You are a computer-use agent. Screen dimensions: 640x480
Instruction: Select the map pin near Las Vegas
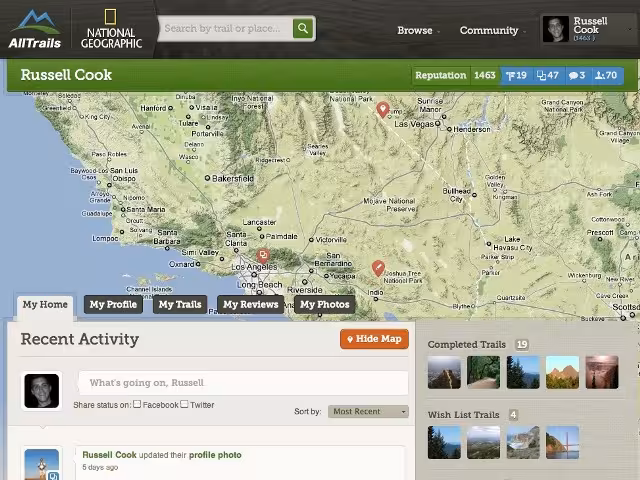pos(382,110)
